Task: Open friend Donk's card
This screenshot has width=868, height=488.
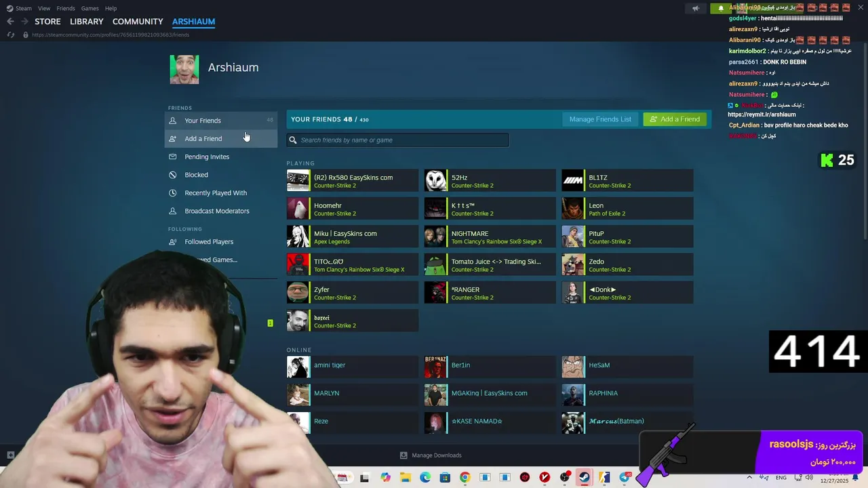Action: pyautogui.click(x=627, y=293)
